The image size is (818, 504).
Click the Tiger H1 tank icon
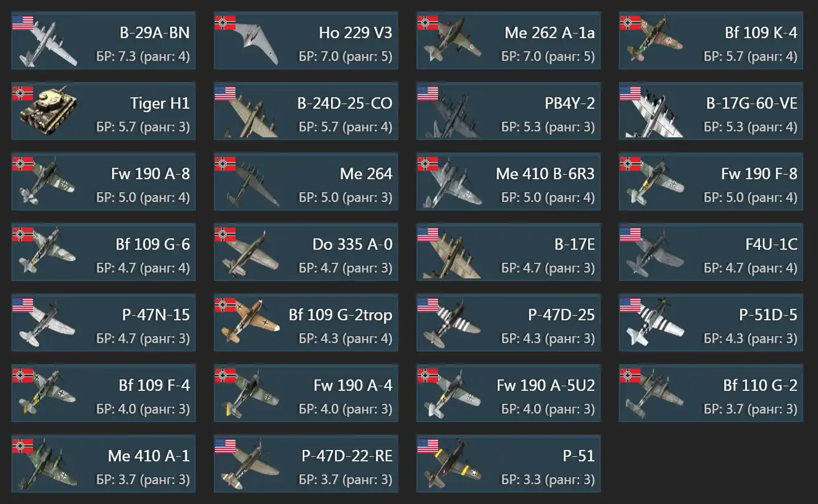48,110
